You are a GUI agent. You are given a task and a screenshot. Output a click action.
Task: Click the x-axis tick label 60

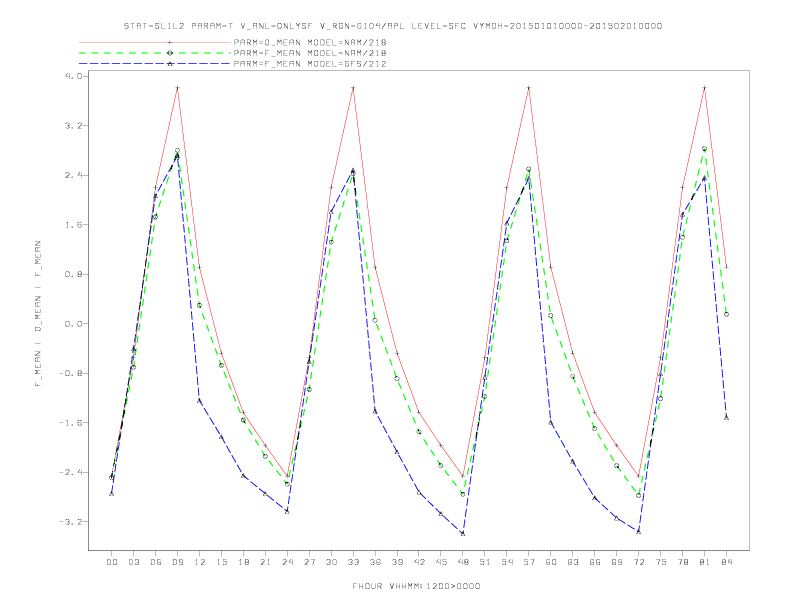tap(551, 562)
